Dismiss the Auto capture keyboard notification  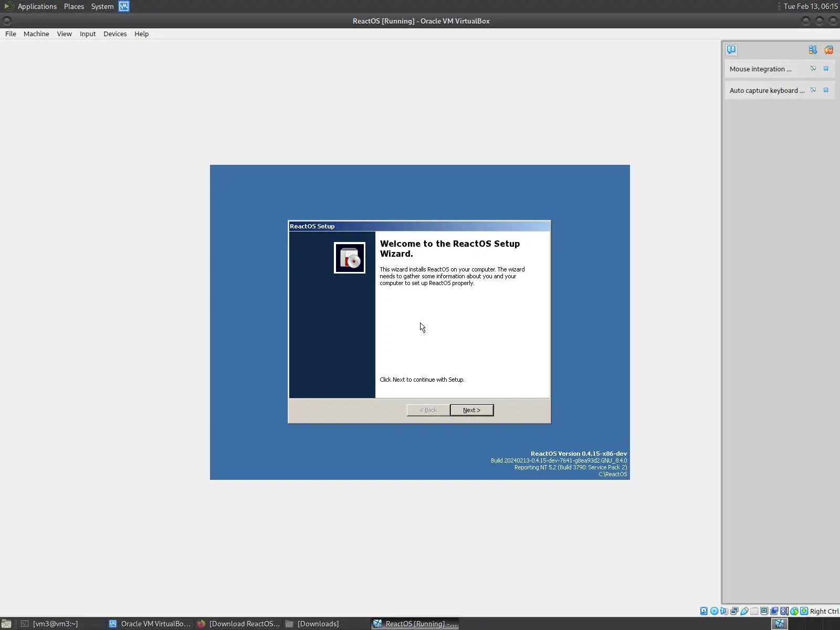[x=826, y=90]
